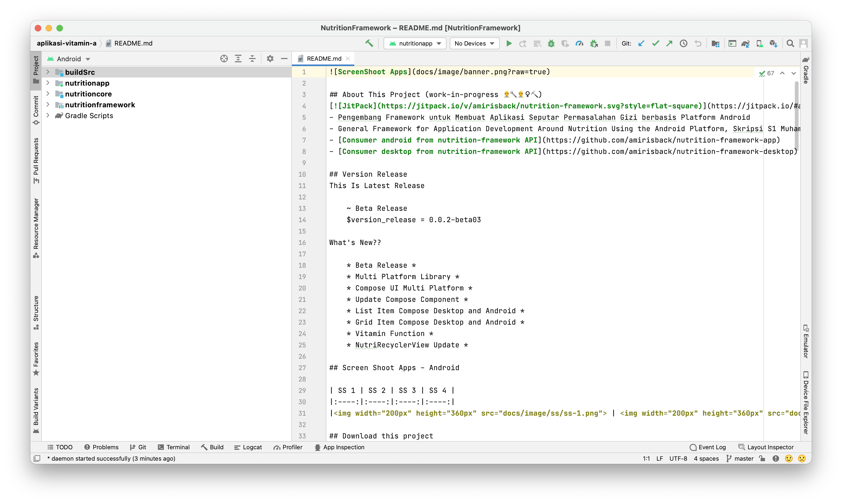Click the locate file crosshair icon
Viewport: 842px width, 504px height.
[224, 59]
